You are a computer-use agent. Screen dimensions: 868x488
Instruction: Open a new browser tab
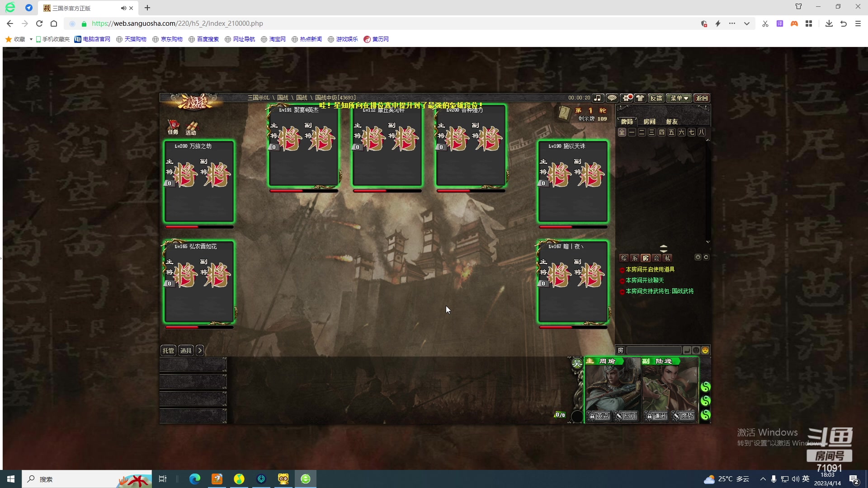tap(147, 8)
